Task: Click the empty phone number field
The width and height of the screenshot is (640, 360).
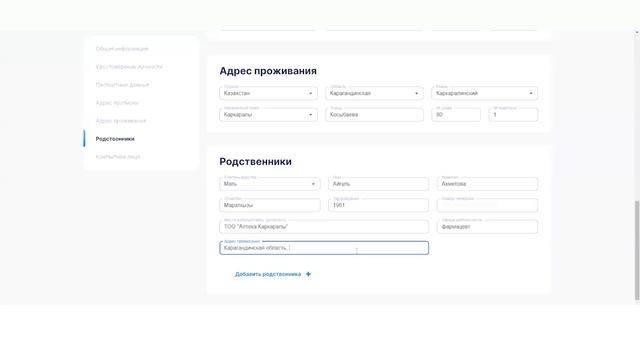Action: pyautogui.click(x=487, y=205)
